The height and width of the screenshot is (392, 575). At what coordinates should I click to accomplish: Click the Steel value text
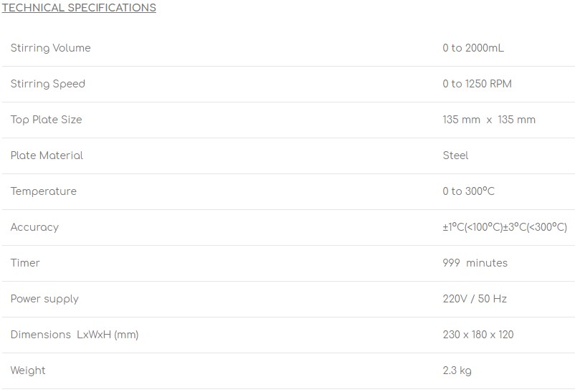(x=455, y=156)
